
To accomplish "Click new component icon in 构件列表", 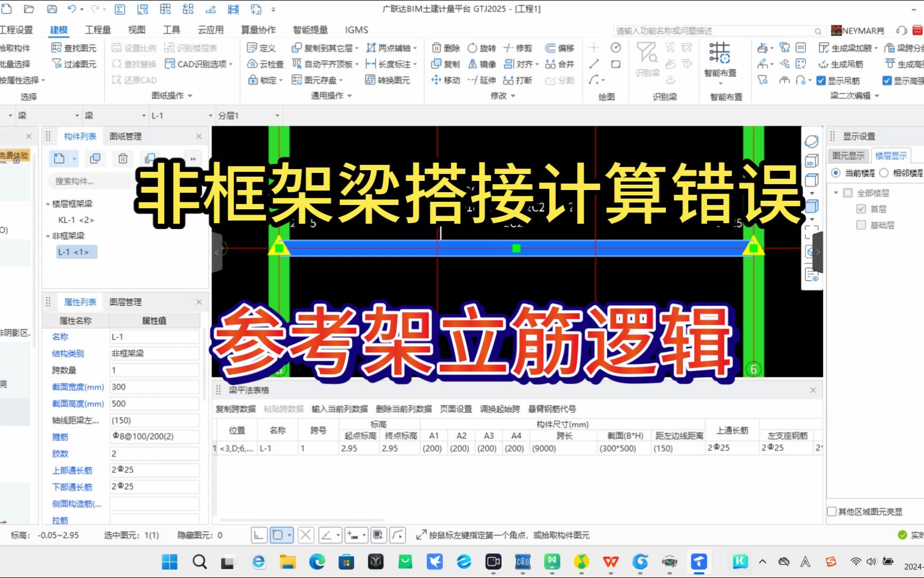I will (59, 158).
